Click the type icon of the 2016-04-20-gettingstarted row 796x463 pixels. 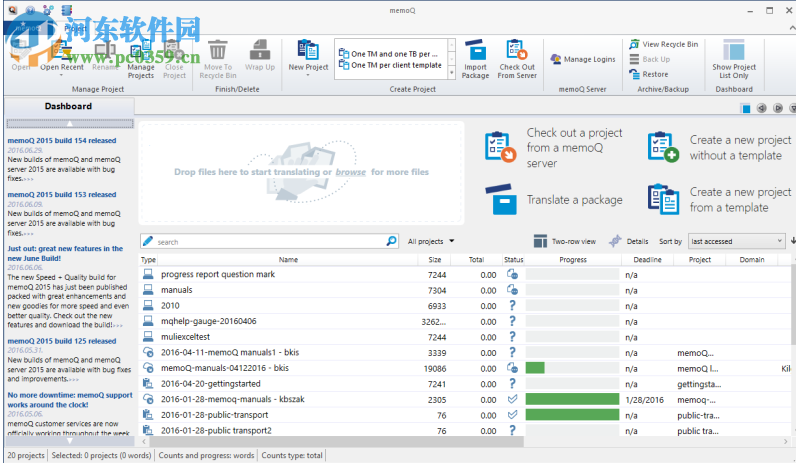148,383
